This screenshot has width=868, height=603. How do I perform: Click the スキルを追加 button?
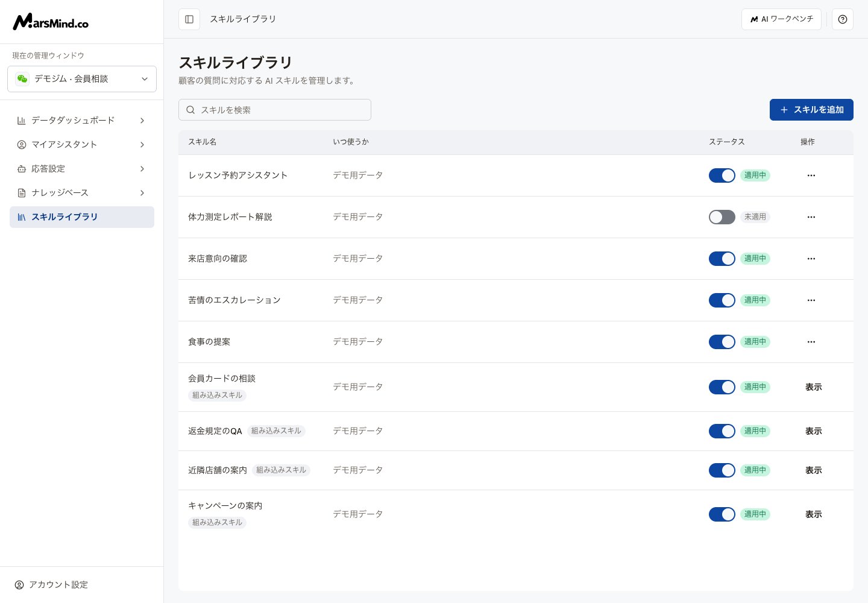coord(811,110)
